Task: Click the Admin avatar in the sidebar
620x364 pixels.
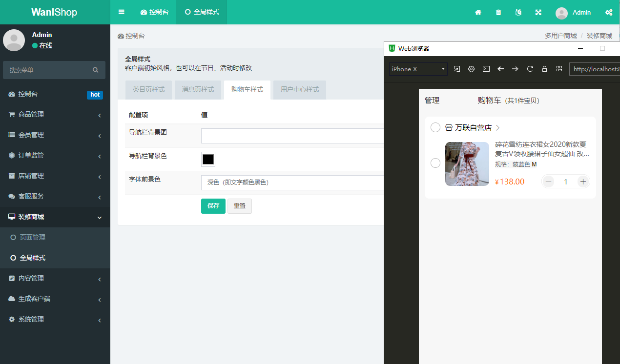Action: pyautogui.click(x=14, y=40)
